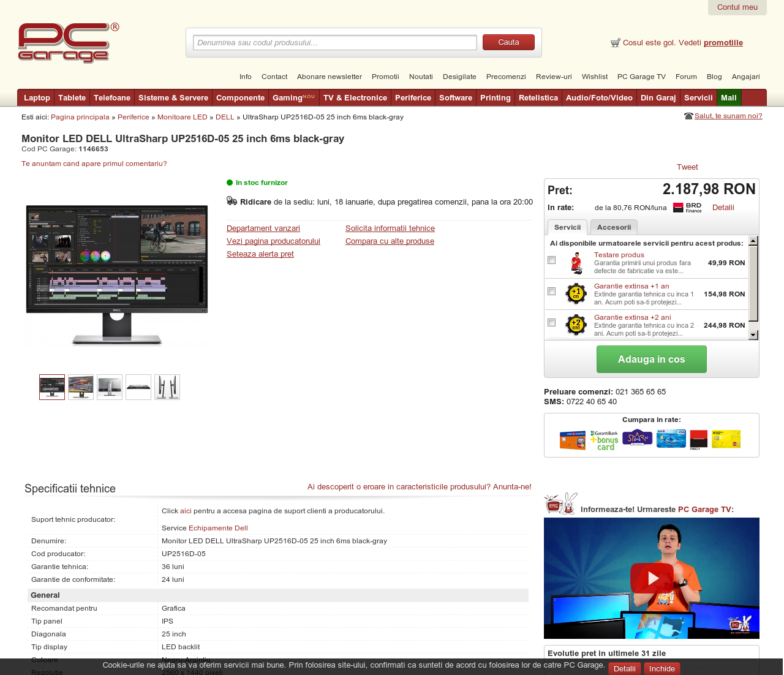
Task: Report an error via 'Anunta-ne!' link
Action: (512, 487)
